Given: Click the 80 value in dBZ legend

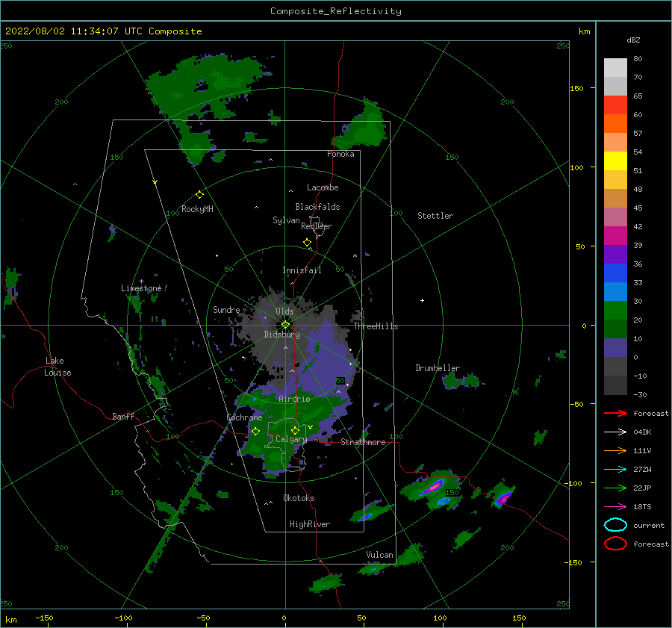Looking at the screenshot, I should pyautogui.click(x=638, y=59).
